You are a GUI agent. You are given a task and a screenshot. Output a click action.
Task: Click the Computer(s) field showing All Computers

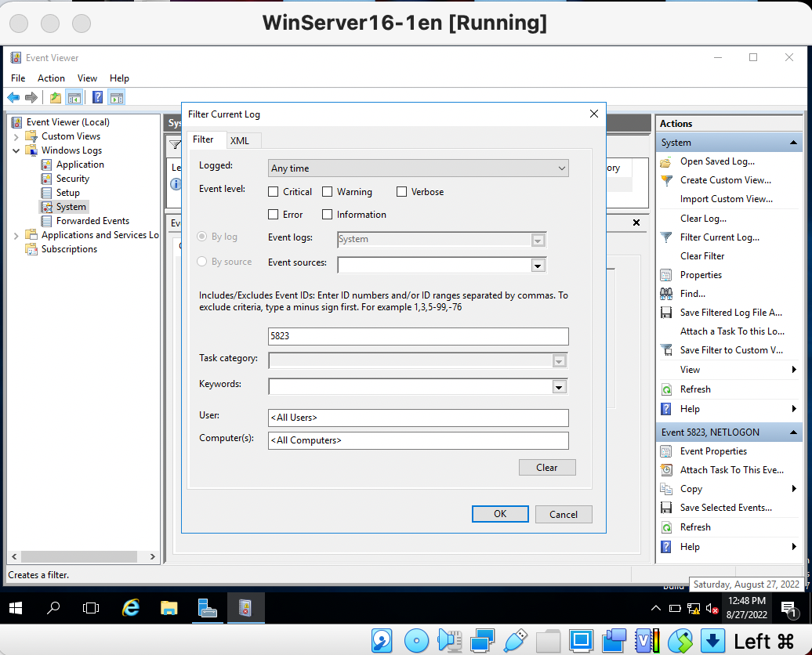tap(419, 440)
